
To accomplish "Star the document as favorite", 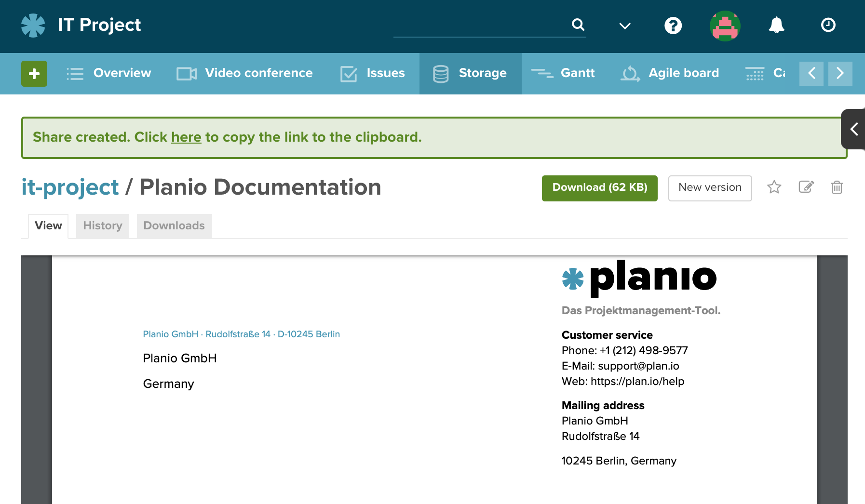I will pos(774,187).
